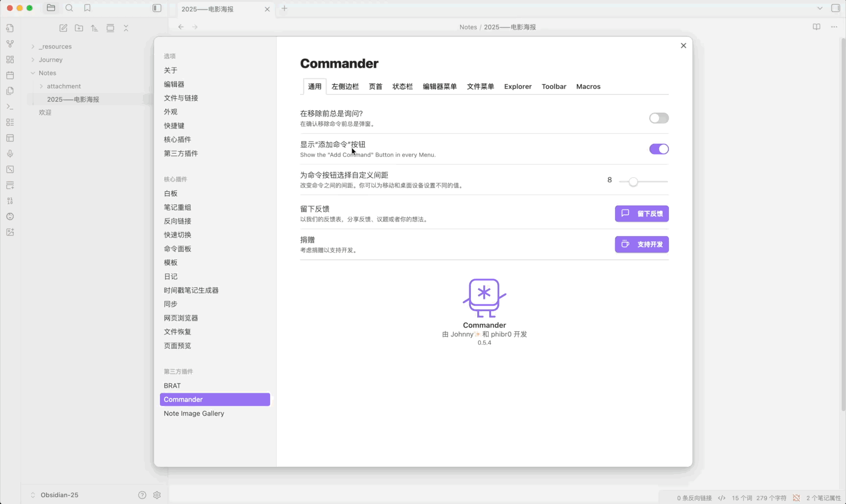Open 外观 settings section

(x=214, y=112)
